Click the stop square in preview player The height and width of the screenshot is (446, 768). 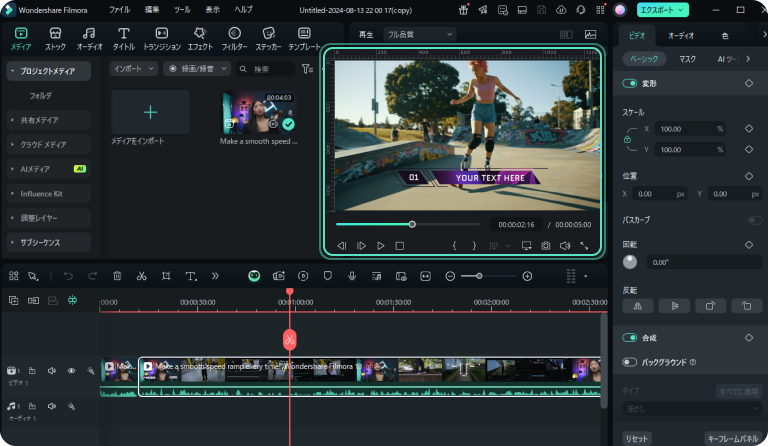400,246
